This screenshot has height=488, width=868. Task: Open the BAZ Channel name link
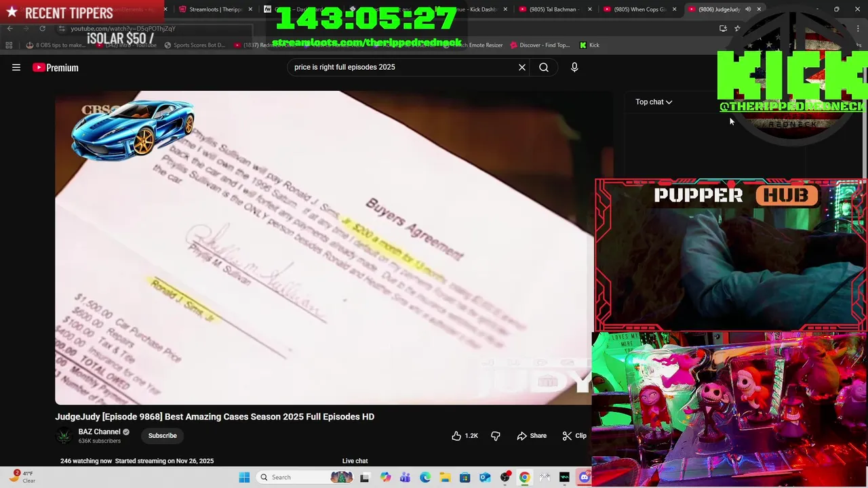[99, 432]
